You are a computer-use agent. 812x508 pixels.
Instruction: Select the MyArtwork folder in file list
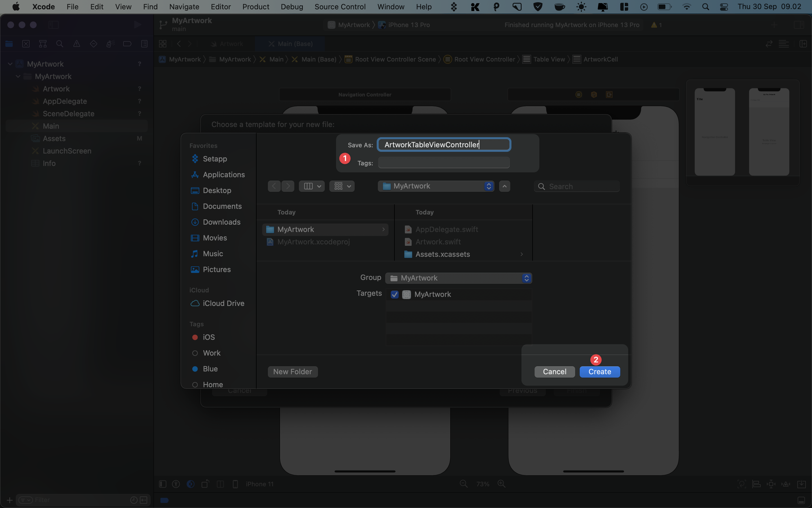pos(325,229)
